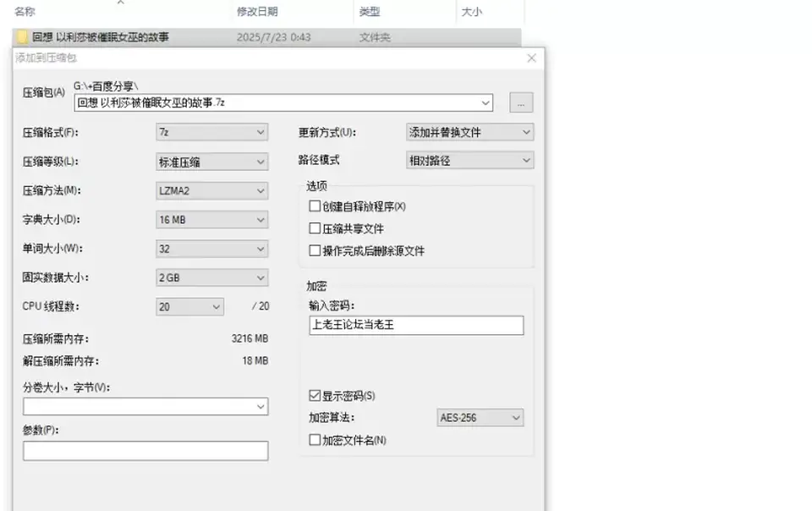The height and width of the screenshot is (511, 812).
Task: Expand the 更新方式 dropdown
Action: 469,133
